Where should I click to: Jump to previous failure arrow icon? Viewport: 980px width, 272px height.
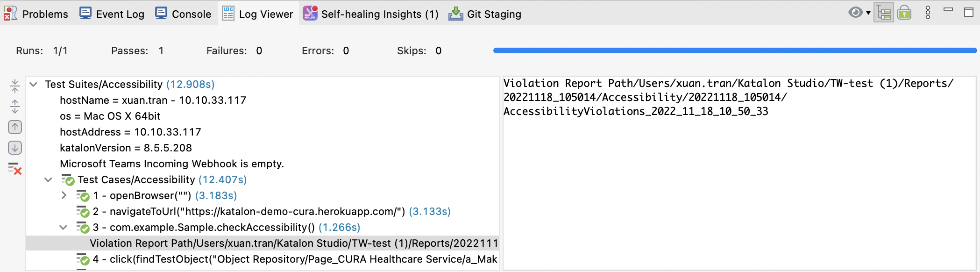point(15,127)
